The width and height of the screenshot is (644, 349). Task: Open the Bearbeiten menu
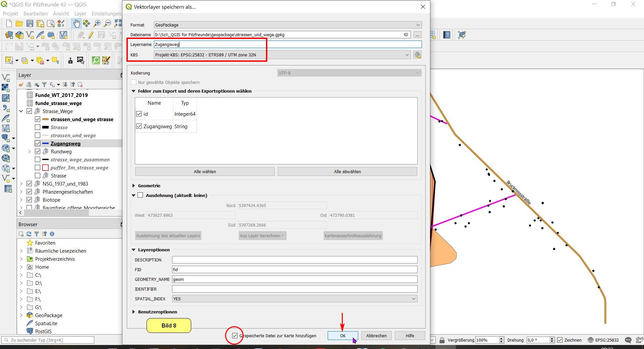36,14
